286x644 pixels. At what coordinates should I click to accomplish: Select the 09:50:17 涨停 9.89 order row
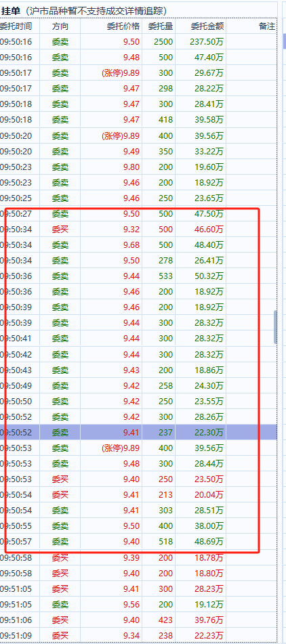point(138,72)
